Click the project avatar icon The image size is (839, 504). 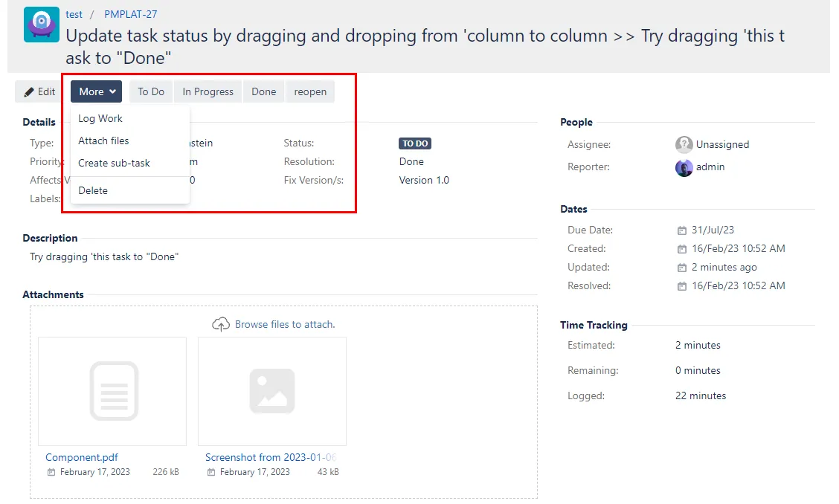click(x=41, y=25)
